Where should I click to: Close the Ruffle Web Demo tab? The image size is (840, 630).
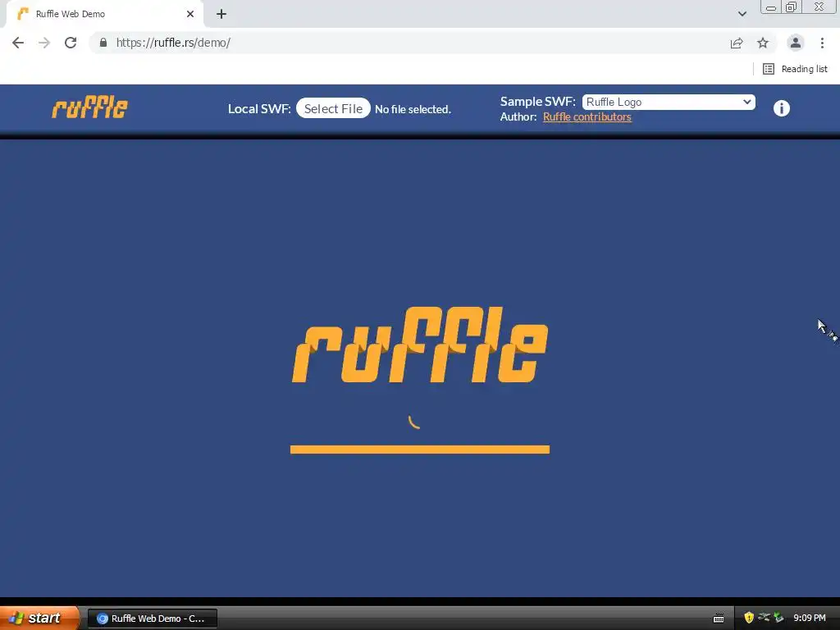tap(190, 14)
